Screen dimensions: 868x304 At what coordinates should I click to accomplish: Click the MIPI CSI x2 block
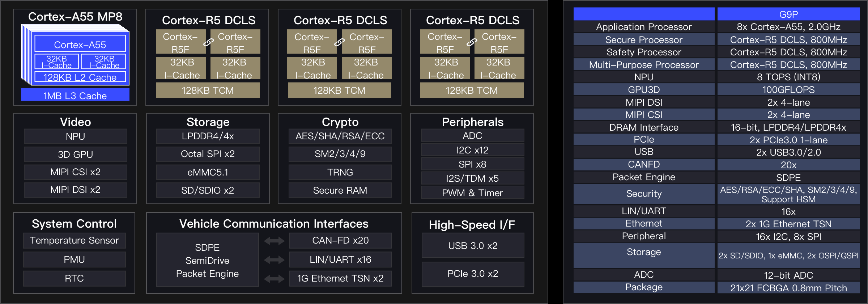[75, 172]
